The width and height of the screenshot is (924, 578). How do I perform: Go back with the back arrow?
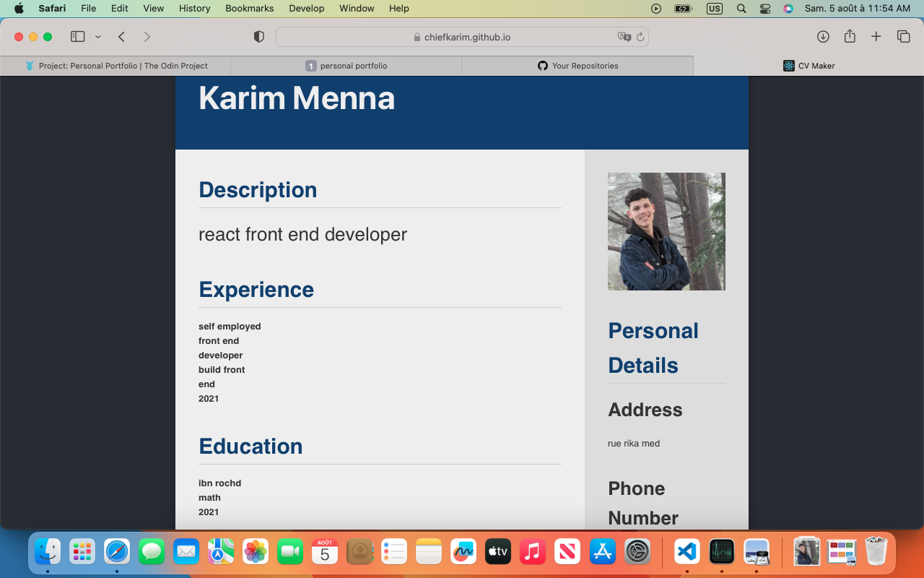[122, 37]
